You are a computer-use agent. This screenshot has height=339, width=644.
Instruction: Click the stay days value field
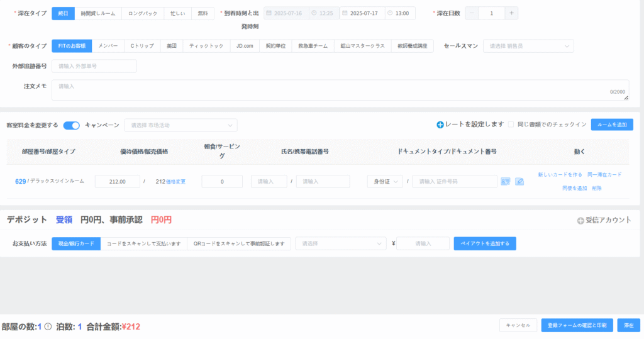492,13
